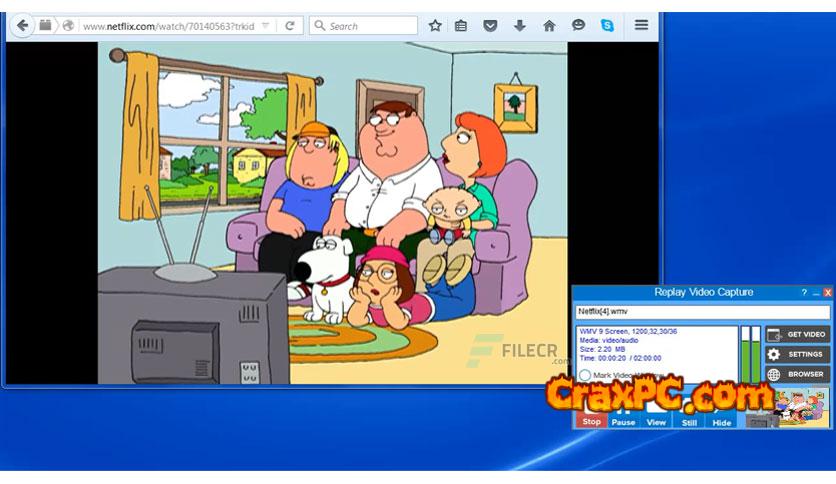836x484 pixels.
Task: Open Replay Video Capture help question mark
Action: point(804,292)
